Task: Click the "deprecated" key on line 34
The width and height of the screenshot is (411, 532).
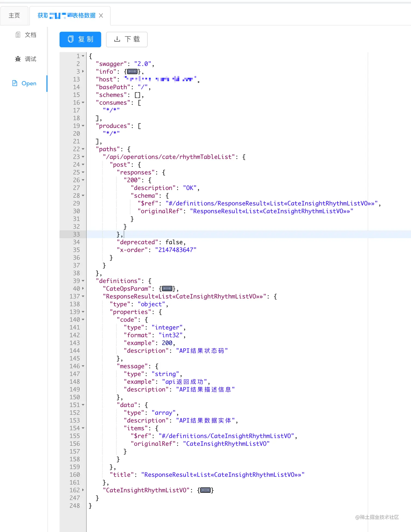Action: coord(137,242)
